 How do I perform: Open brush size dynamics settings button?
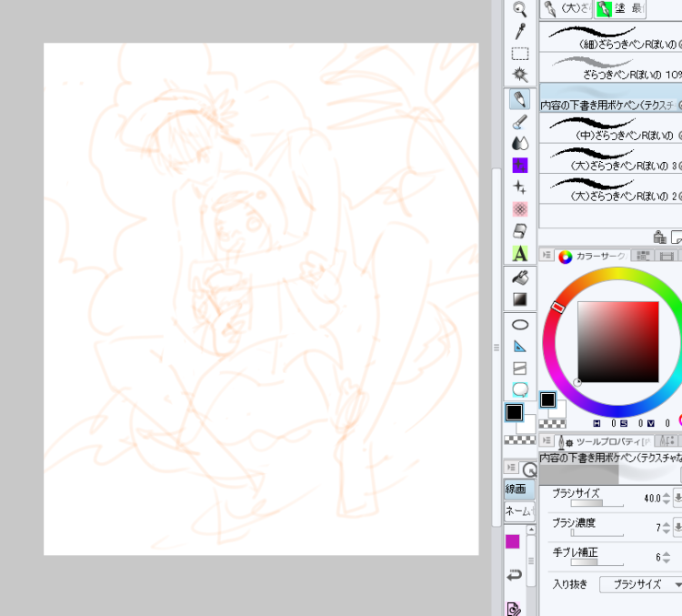[677, 498]
